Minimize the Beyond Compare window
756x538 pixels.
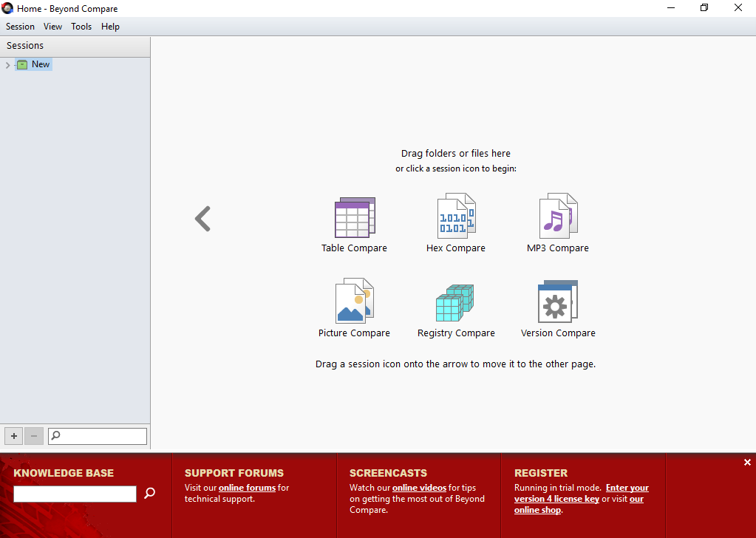pyautogui.click(x=671, y=7)
